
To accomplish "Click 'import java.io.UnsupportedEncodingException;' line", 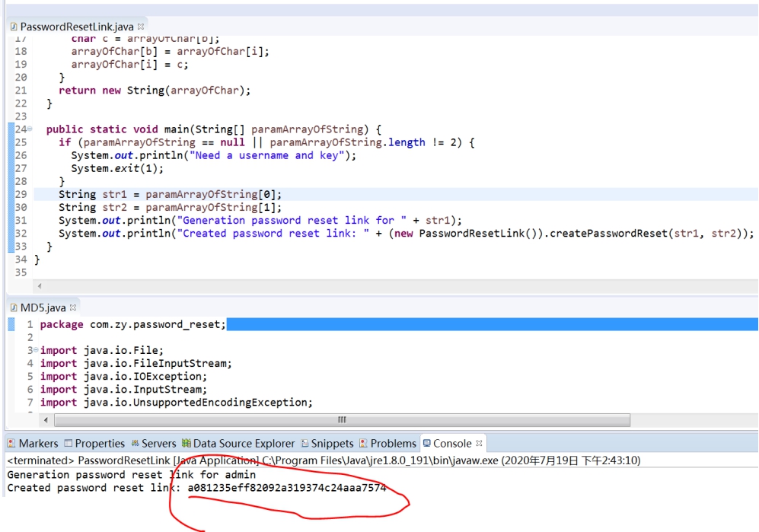I will [x=176, y=403].
